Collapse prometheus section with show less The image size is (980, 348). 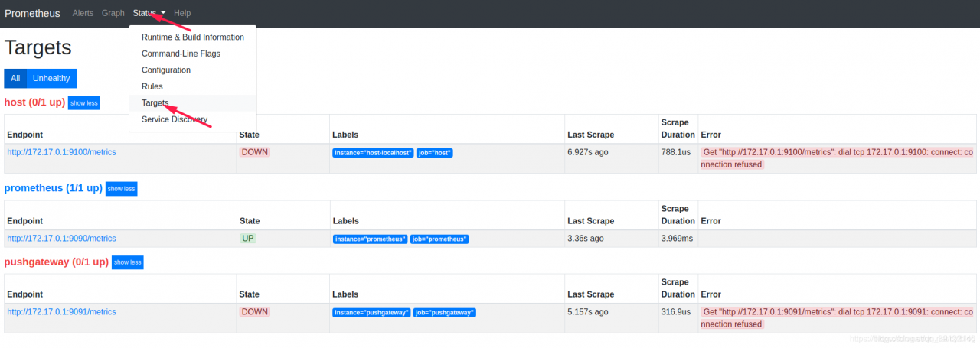point(121,189)
